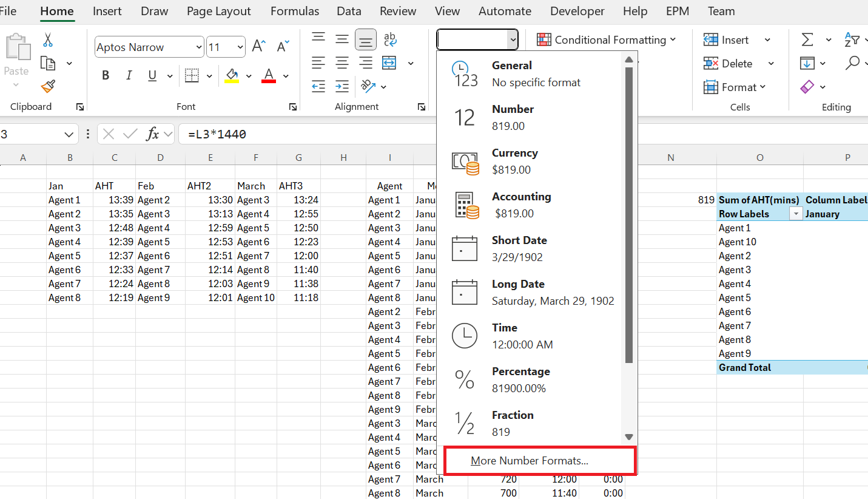The image size is (868, 499).
Task: Select Align Right icon
Action: [366, 63]
